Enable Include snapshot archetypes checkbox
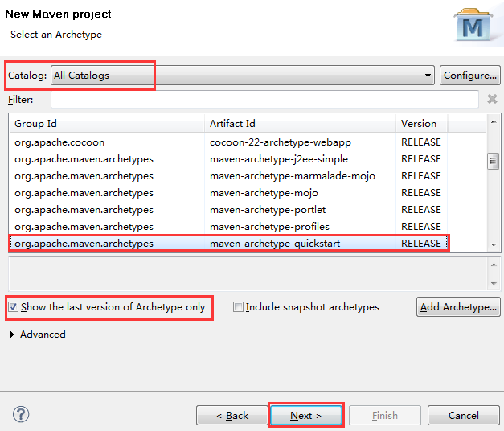The width and height of the screenshot is (504, 431). [x=238, y=307]
